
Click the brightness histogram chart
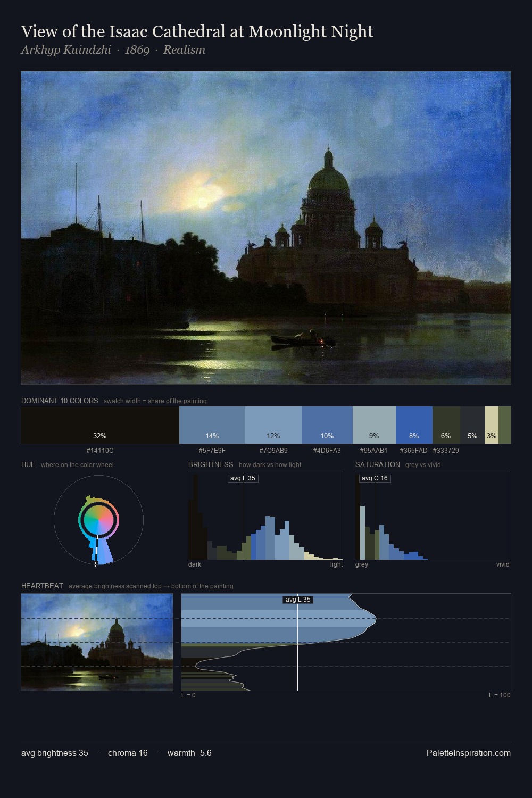[x=265, y=516]
